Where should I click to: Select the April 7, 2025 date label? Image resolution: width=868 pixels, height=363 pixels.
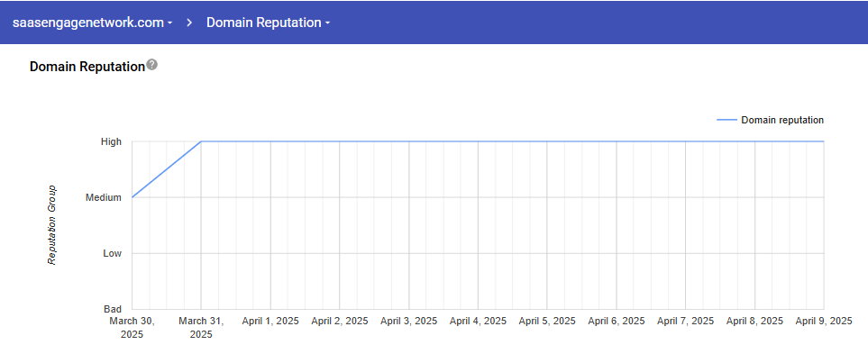coord(685,321)
